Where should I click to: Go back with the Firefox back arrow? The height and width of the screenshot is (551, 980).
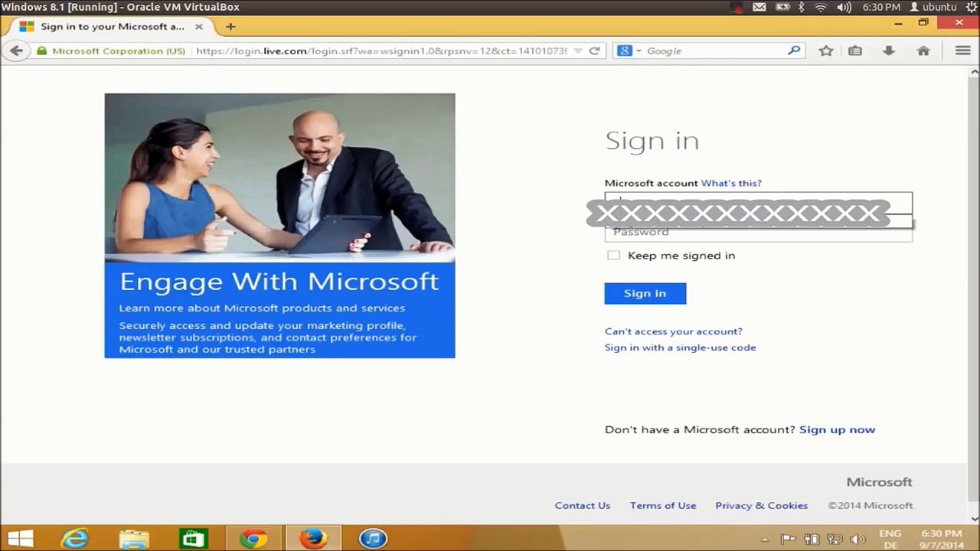(16, 51)
